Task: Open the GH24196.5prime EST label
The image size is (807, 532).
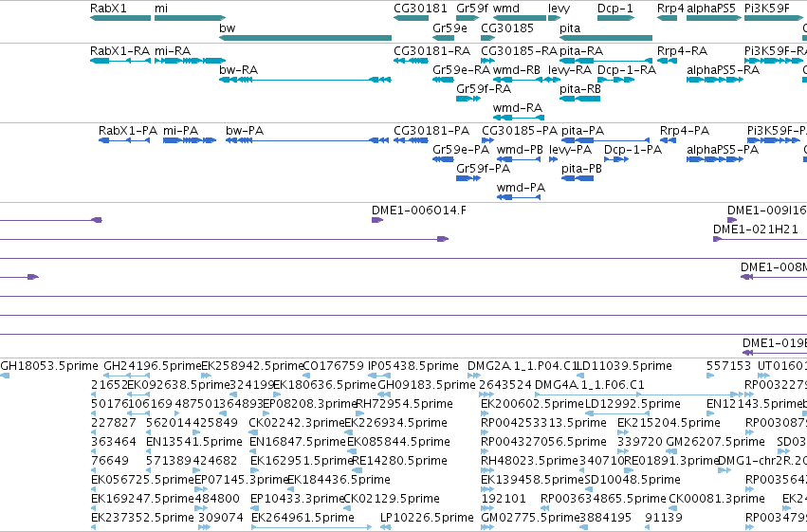Action: pyautogui.click(x=153, y=366)
